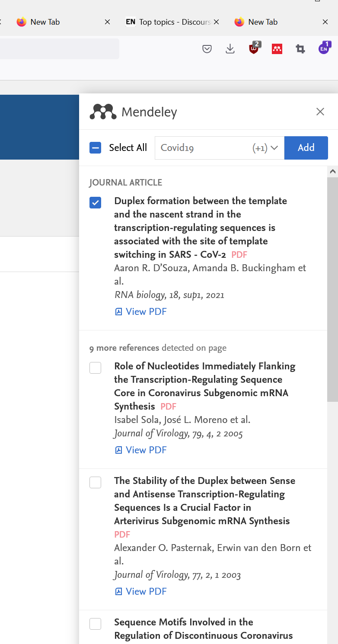This screenshot has width=338, height=644.
Task: Click the Mendeley panel scrollbar thumb
Action: [x=332, y=289]
